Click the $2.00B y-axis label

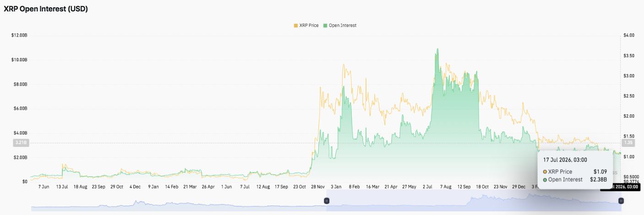[20, 157]
